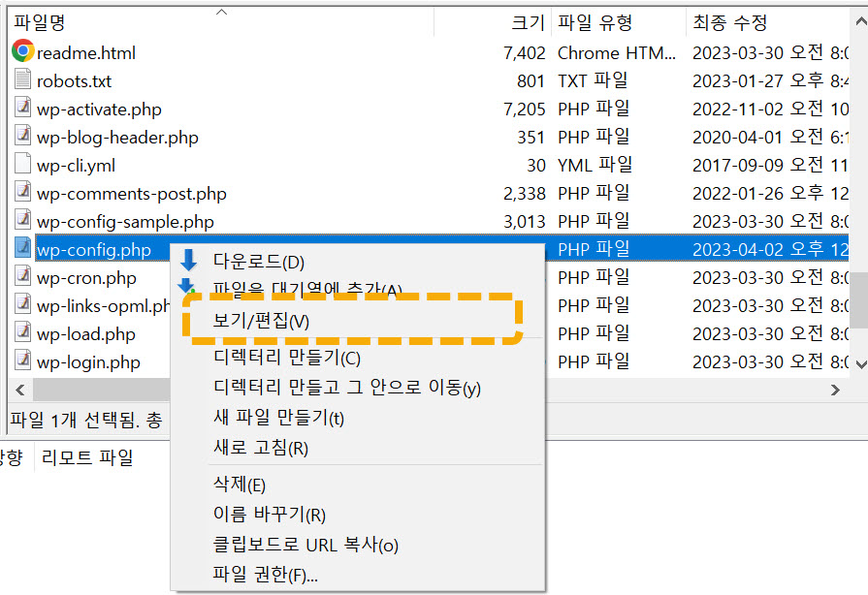The width and height of the screenshot is (868, 595).
Task: Click the vertical scrollbar thumb
Action: (858, 299)
